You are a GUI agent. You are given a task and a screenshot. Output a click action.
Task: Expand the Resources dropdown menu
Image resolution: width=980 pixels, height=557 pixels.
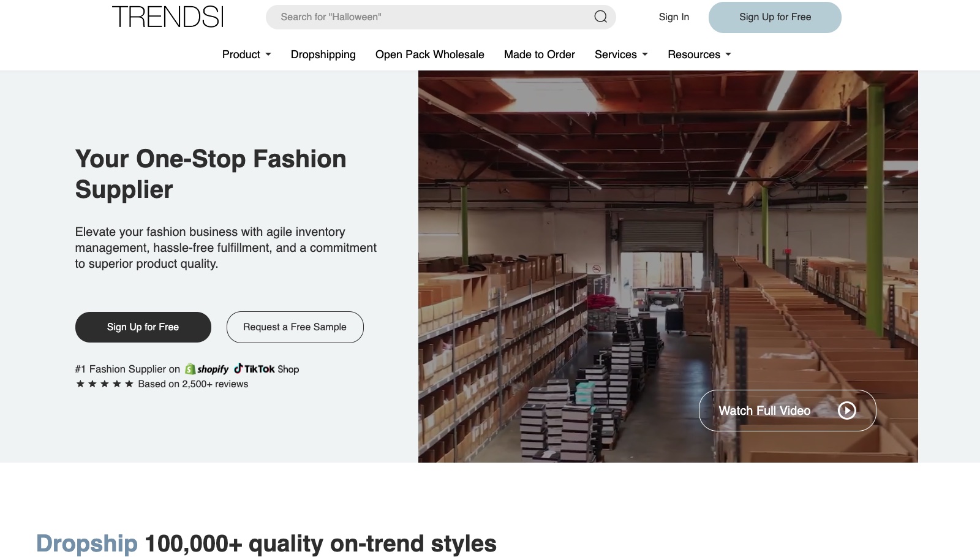[699, 55]
